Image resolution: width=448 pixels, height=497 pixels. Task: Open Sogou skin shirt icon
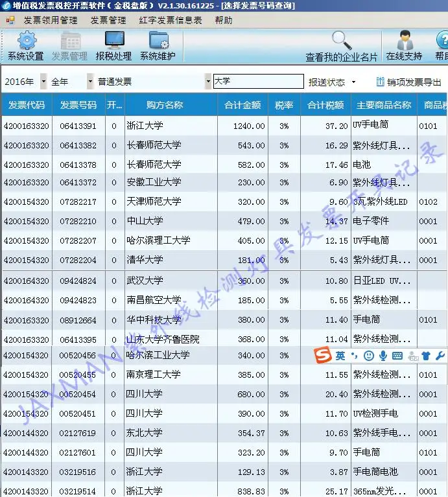pos(426,356)
